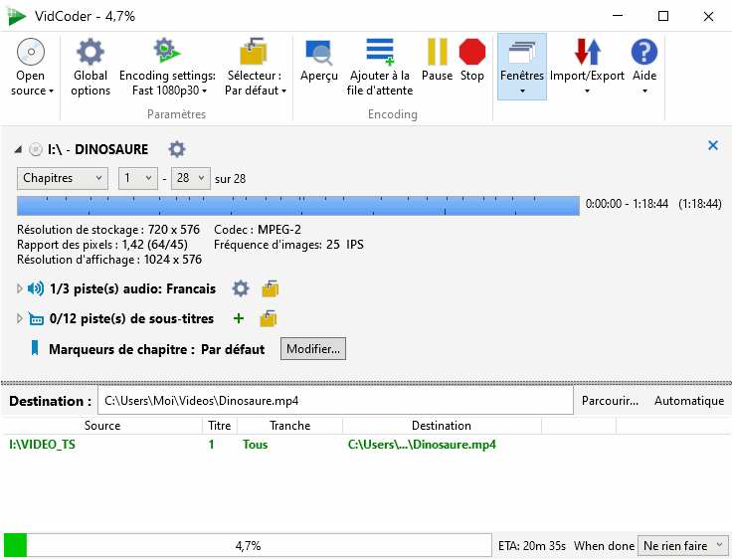Click the Modifier... button
The width and height of the screenshot is (733, 560).
313,349
